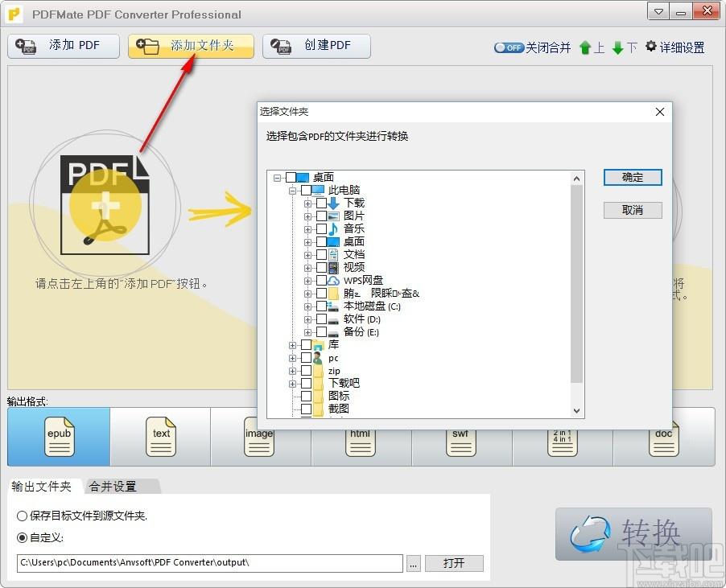
Task: Click the large PDF add file icon
Action: coord(105,204)
